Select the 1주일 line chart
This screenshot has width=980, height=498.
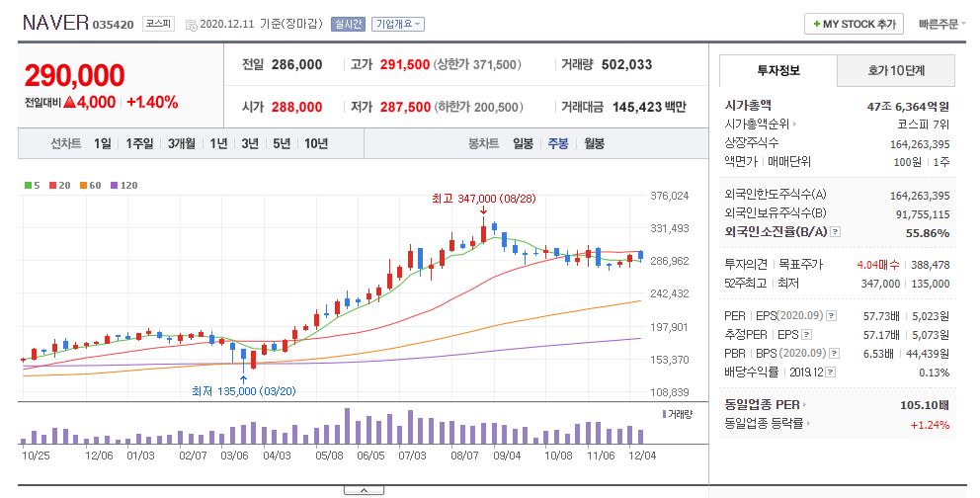(x=139, y=143)
